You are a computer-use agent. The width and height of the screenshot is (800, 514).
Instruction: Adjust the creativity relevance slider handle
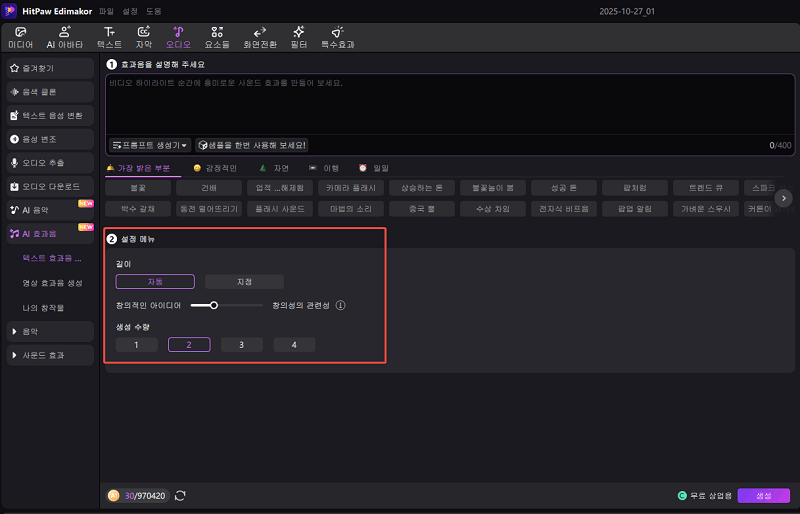(x=213, y=305)
